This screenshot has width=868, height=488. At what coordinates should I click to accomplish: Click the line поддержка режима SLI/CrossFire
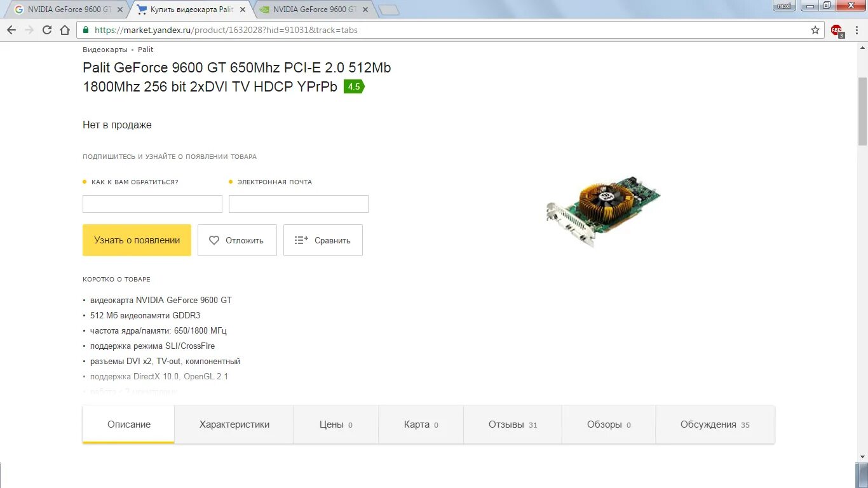click(153, 346)
